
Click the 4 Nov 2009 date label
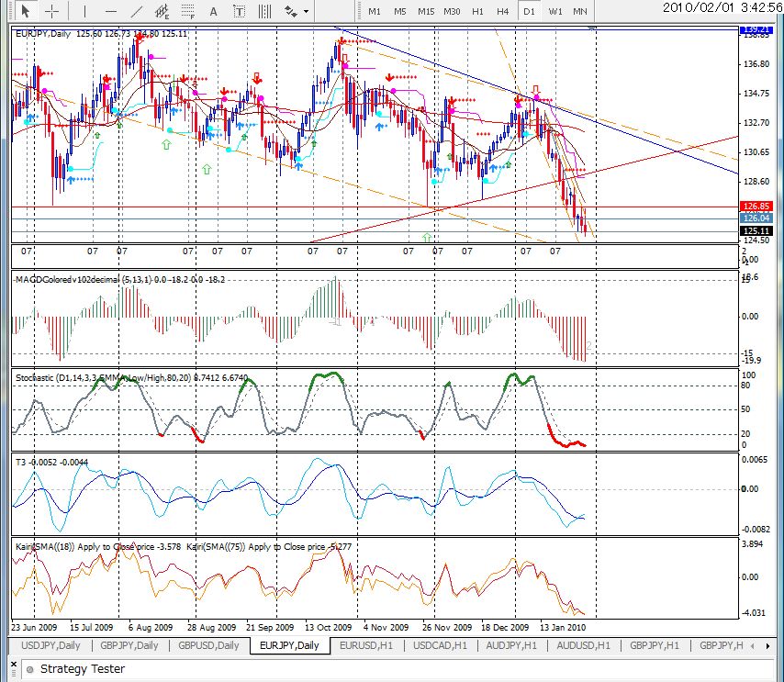[386, 627]
